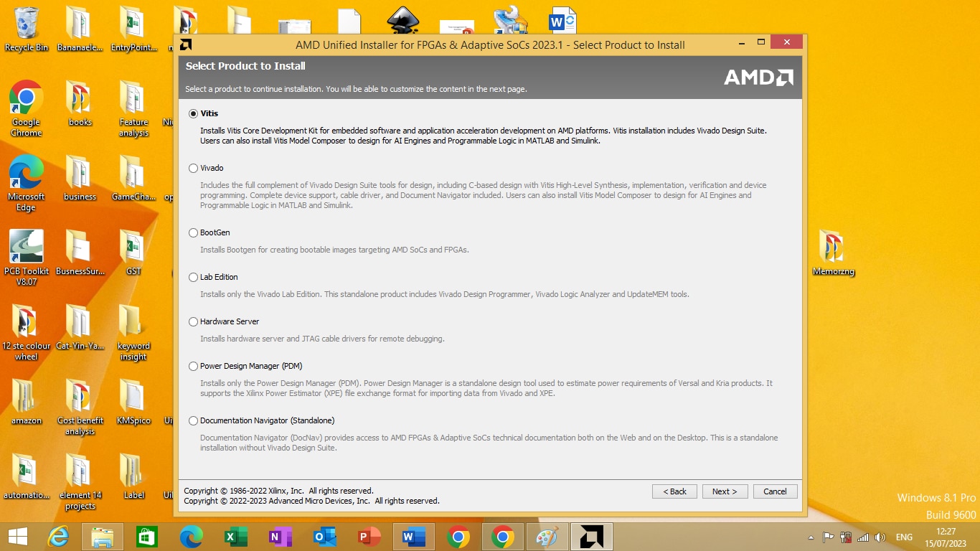The width and height of the screenshot is (980, 551).
Task: Select the EntryPoint spreadsheet icon
Action: click(x=133, y=30)
